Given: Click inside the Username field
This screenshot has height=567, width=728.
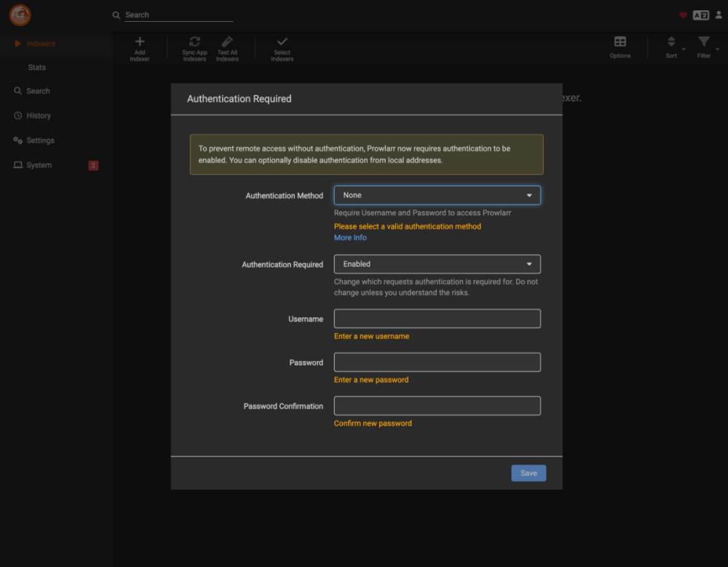Looking at the screenshot, I should point(437,318).
